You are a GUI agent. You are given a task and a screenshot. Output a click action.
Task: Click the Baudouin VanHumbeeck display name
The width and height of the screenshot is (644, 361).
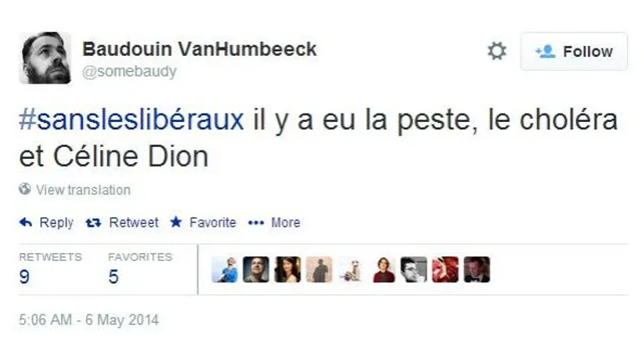click(200, 49)
